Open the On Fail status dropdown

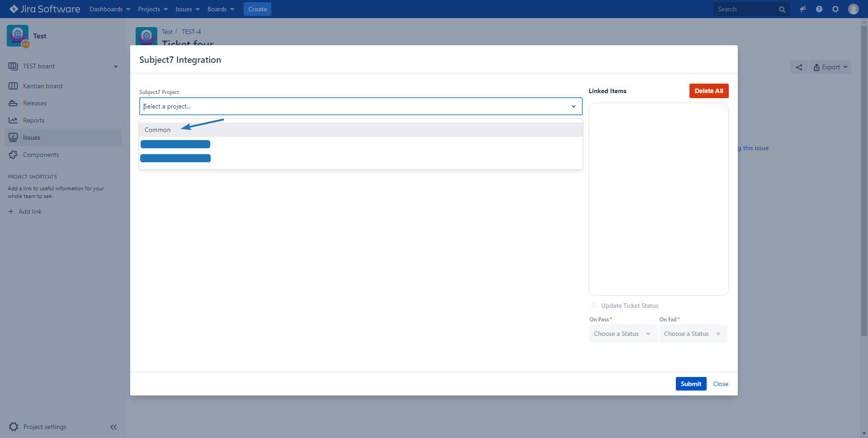point(693,334)
